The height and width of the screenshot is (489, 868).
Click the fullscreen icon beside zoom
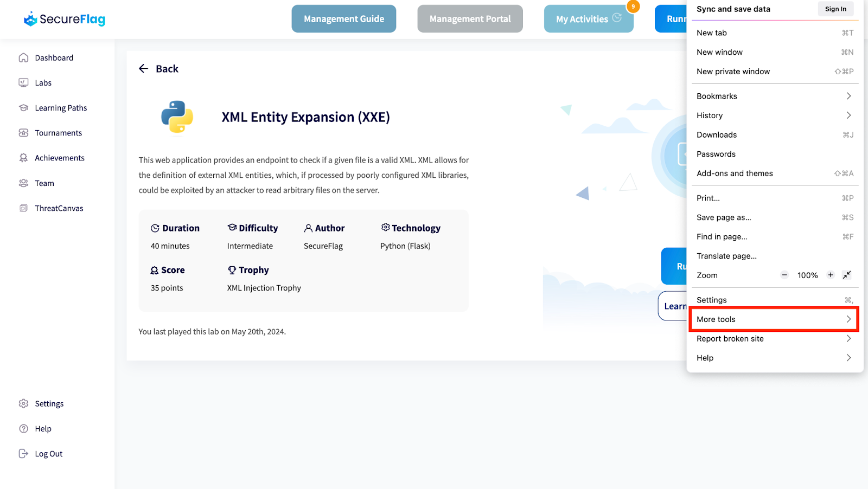(x=847, y=275)
